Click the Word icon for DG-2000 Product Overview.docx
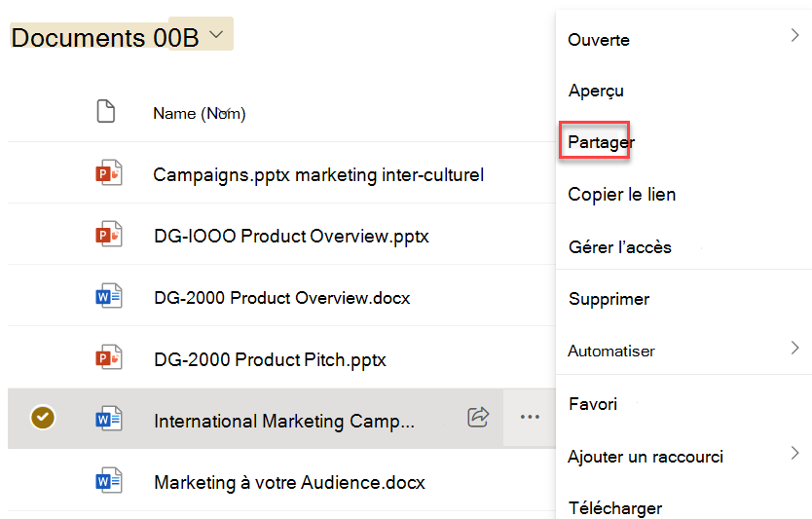The width and height of the screenshot is (812, 519). (x=109, y=296)
